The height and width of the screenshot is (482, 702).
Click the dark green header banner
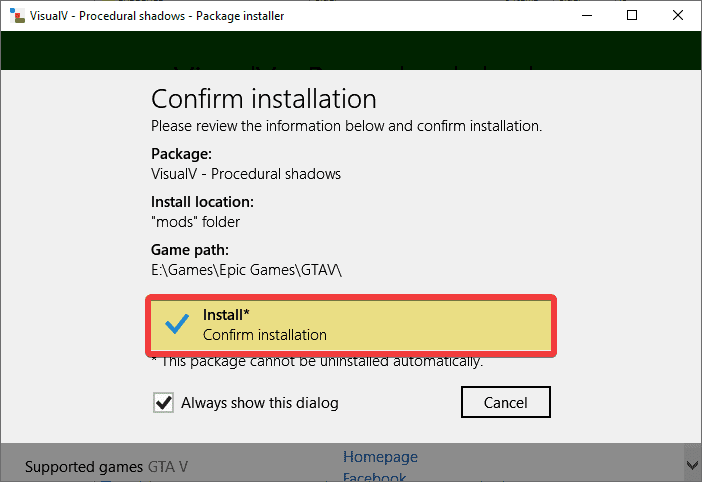pyautogui.click(x=350, y=49)
